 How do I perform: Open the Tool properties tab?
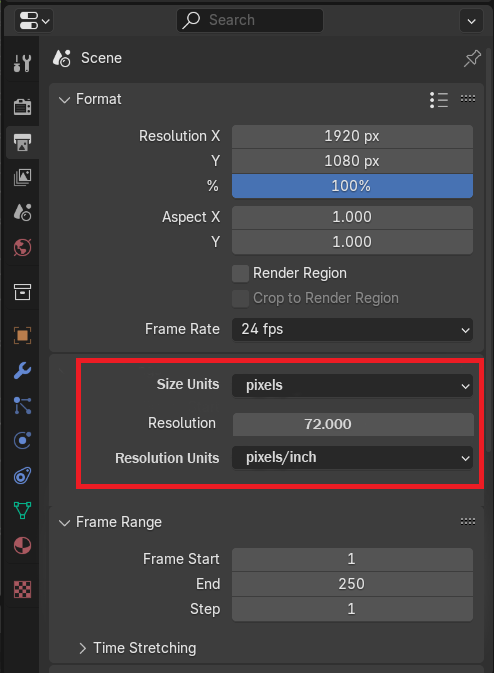pyautogui.click(x=22, y=64)
